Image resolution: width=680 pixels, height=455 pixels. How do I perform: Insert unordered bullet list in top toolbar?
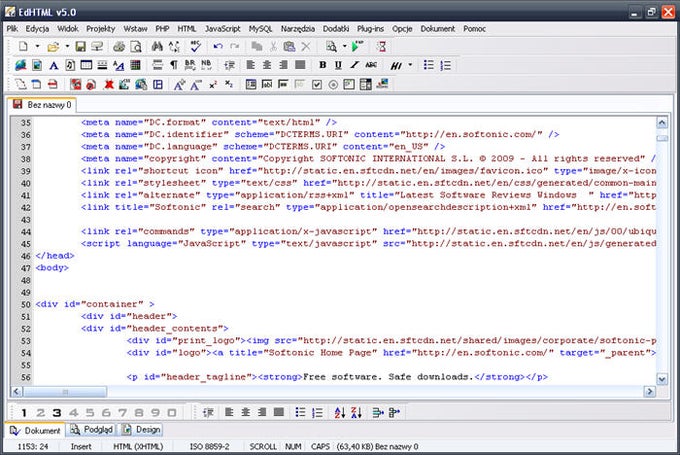click(428, 65)
